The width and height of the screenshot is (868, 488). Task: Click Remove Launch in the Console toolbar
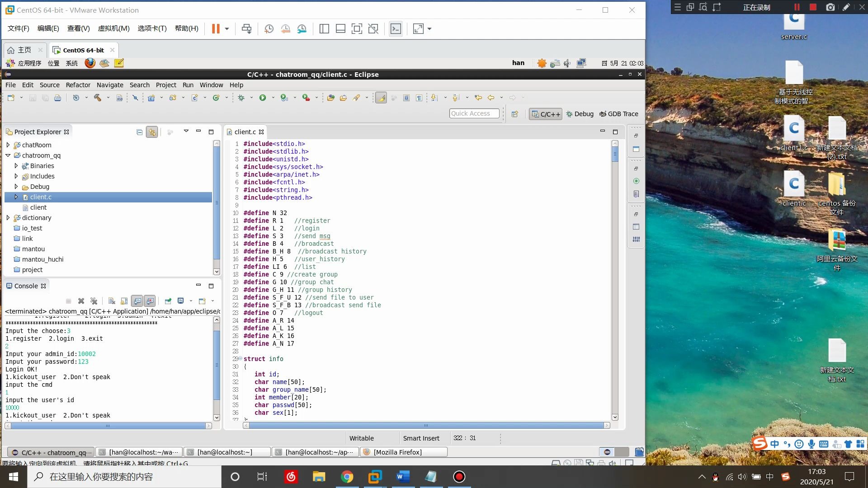[81, 301]
